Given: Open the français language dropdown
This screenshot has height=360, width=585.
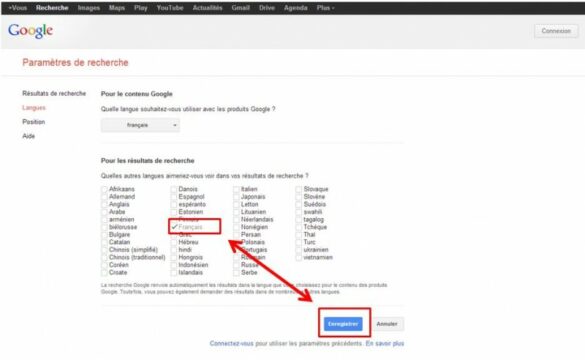Looking at the screenshot, I should coord(140,125).
